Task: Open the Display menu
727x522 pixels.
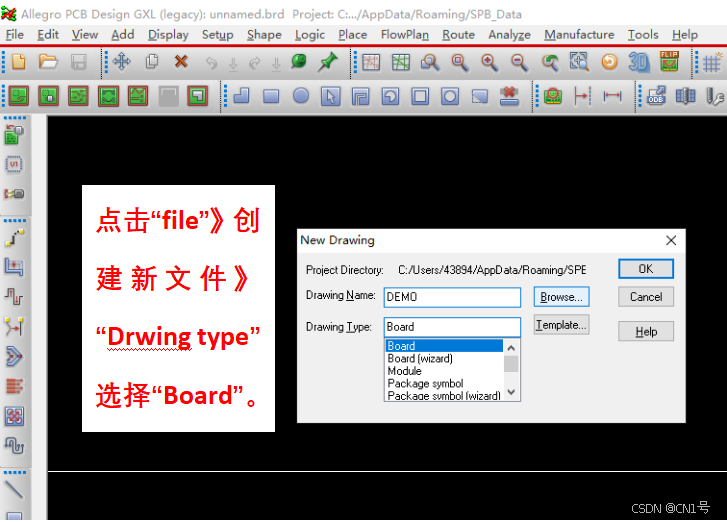Action: (168, 35)
